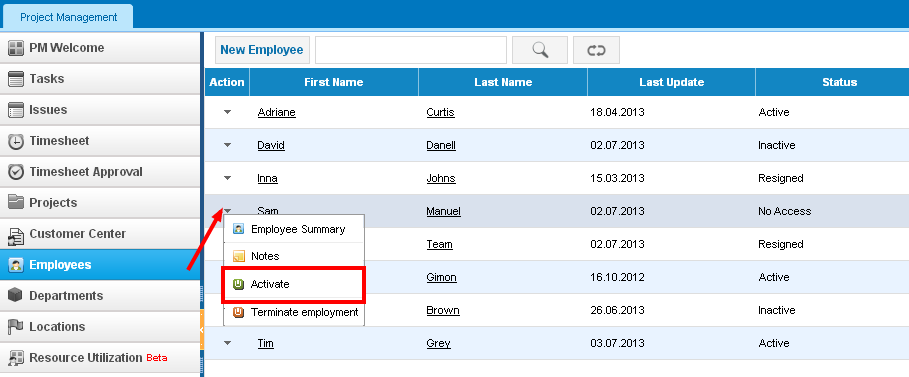Open the Gimon last name link
Image resolution: width=909 pixels, height=377 pixels.
coord(441,278)
